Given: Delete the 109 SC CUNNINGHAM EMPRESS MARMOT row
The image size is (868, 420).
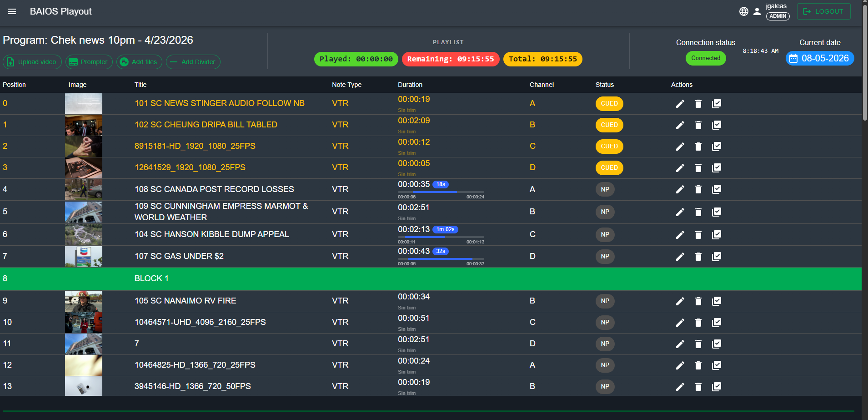Looking at the screenshot, I should pyautogui.click(x=698, y=212).
